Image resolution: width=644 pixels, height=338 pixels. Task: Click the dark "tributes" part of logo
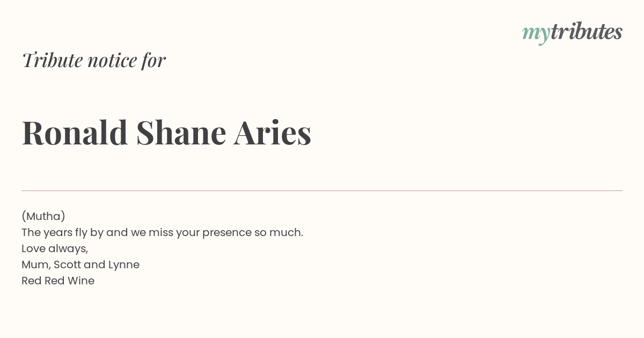click(x=586, y=31)
